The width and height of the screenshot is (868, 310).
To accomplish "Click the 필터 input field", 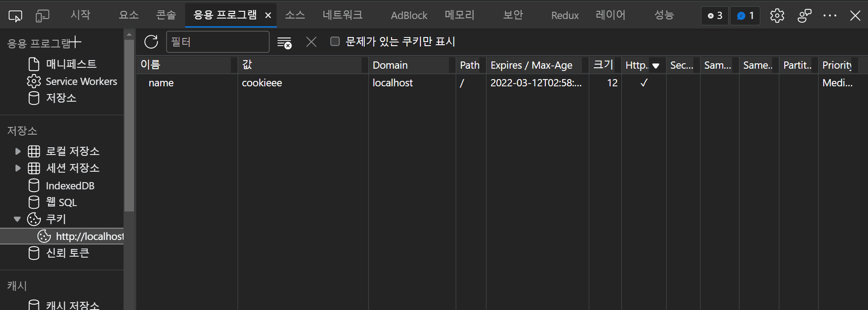I will point(218,42).
